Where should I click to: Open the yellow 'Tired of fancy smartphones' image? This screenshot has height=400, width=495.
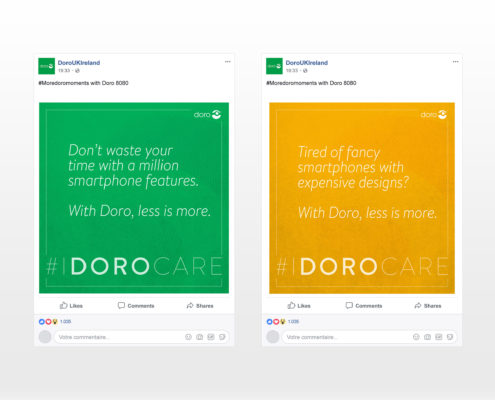click(x=362, y=198)
